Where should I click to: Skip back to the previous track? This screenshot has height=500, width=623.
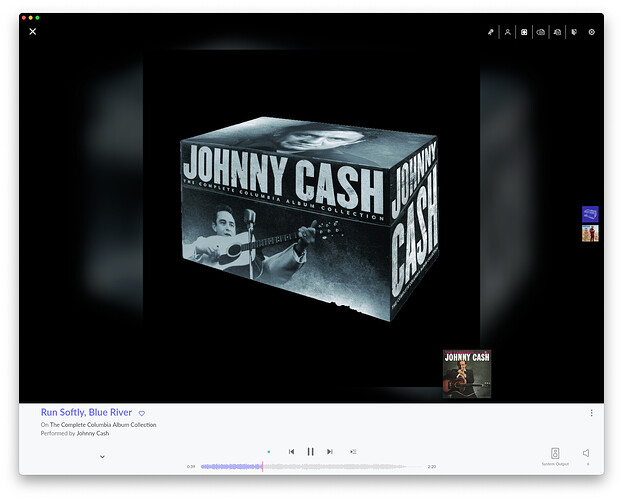tap(291, 452)
